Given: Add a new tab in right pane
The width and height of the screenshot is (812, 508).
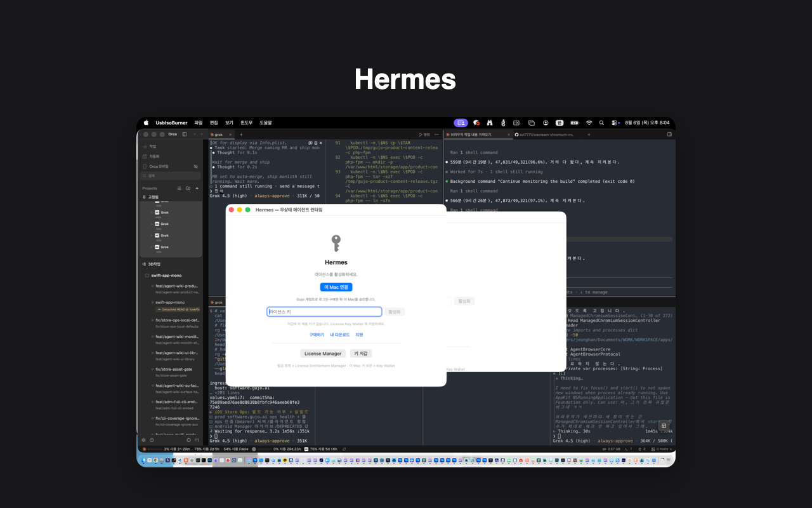Looking at the screenshot, I should (x=588, y=135).
